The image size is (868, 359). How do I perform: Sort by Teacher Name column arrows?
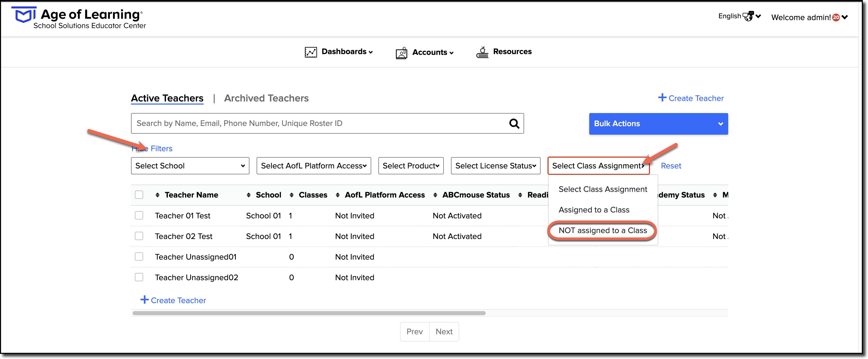pos(157,195)
